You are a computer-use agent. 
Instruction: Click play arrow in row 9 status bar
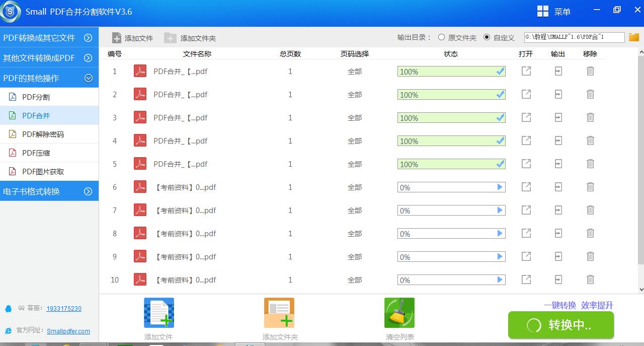click(500, 256)
